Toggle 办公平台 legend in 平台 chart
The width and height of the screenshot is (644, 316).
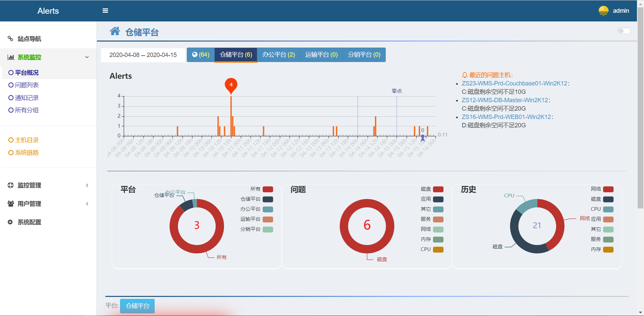tap(257, 209)
